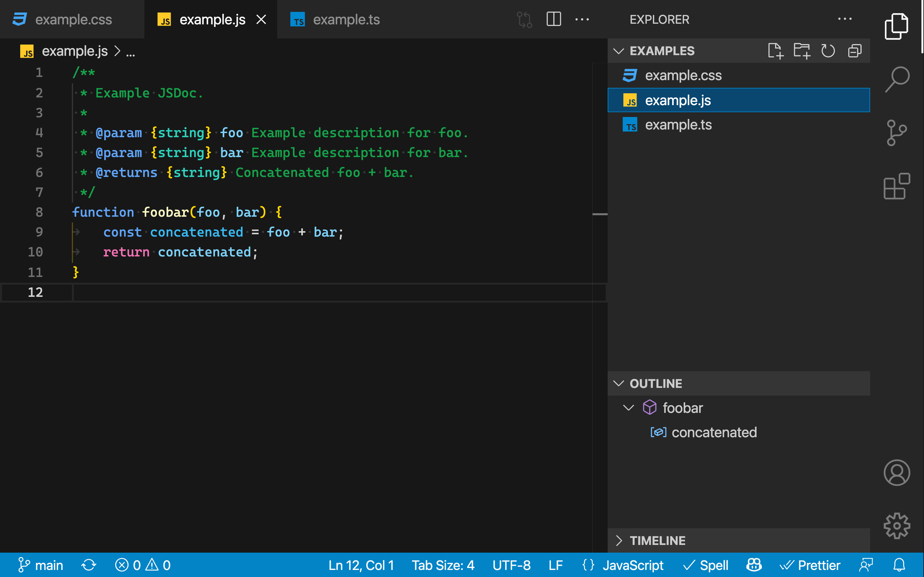924x577 pixels.
Task: Change language mode from JavaScript
Action: (633, 565)
